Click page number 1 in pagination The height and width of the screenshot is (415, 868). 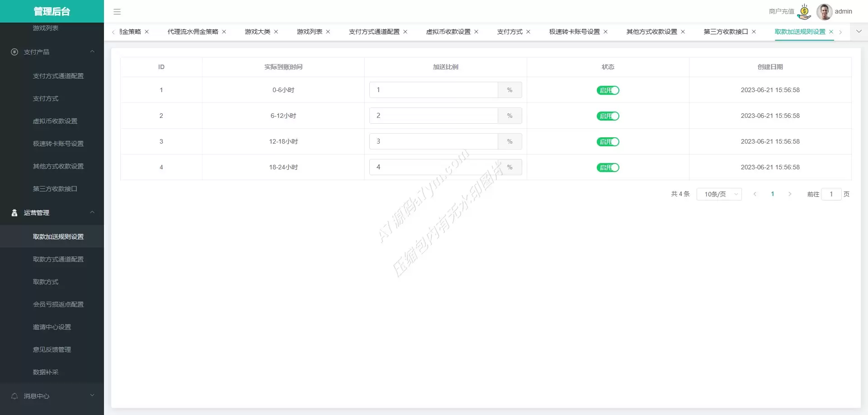click(x=773, y=194)
